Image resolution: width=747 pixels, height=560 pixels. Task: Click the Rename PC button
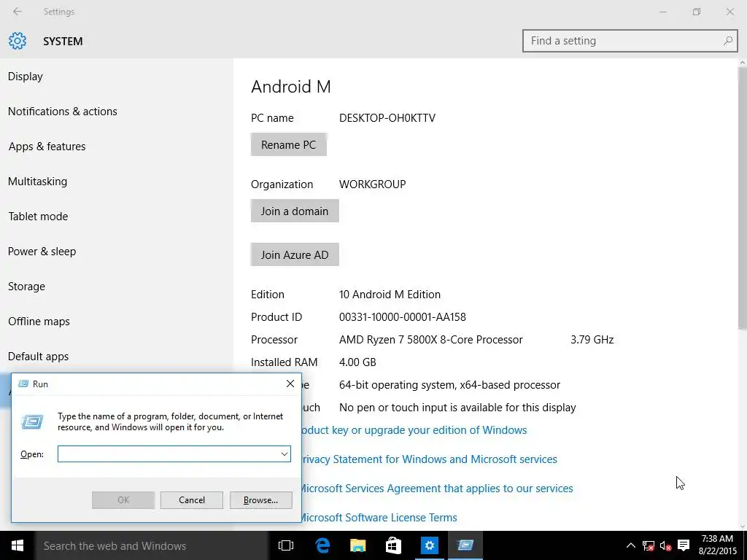click(x=289, y=144)
